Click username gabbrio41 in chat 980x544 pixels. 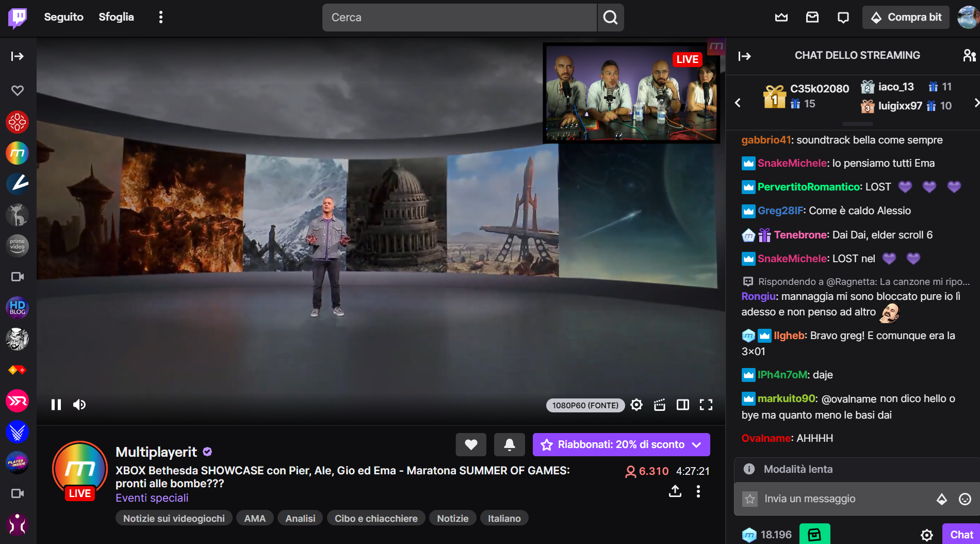tap(766, 140)
